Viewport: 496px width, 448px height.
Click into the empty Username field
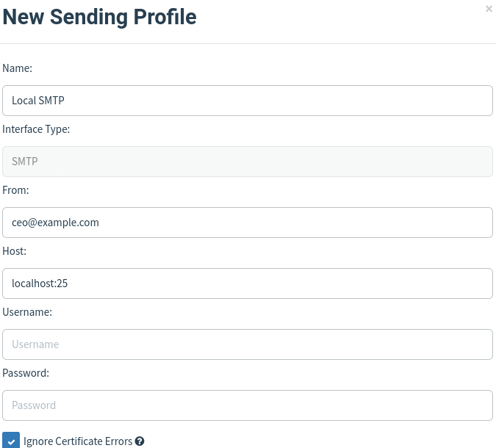coord(247,344)
